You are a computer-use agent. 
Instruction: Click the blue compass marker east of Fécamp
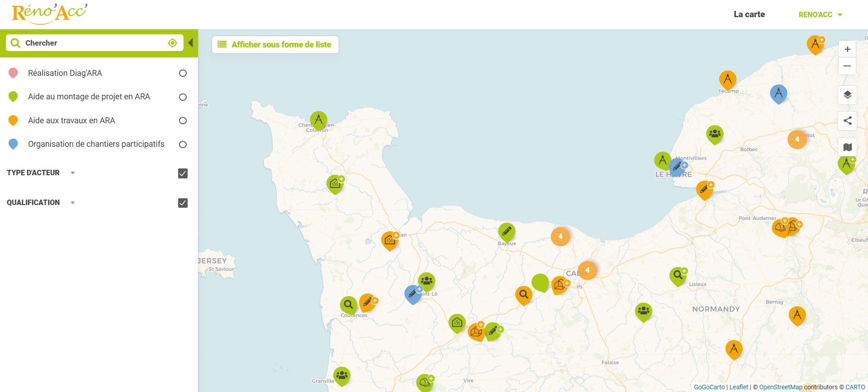pyautogui.click(x=778, y=93)
